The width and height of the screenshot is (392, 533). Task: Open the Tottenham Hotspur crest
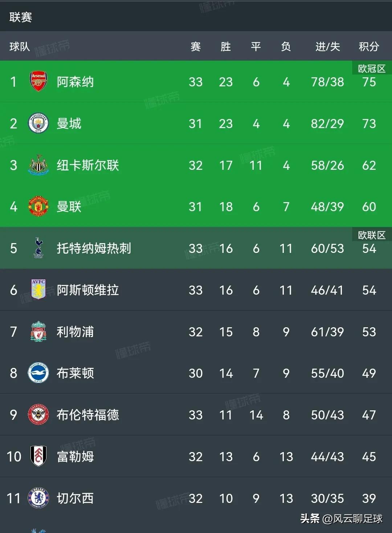pyautogui.click(x=38, y=248)
